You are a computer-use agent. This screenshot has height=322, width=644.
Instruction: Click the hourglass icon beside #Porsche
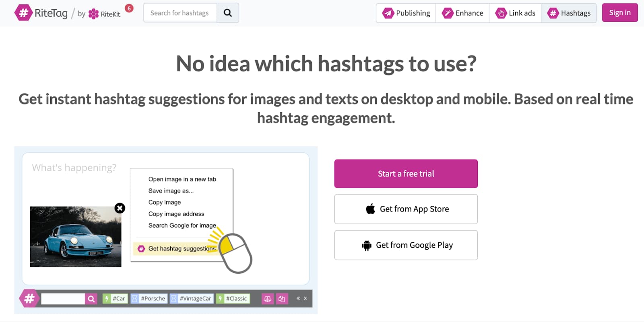134,298
